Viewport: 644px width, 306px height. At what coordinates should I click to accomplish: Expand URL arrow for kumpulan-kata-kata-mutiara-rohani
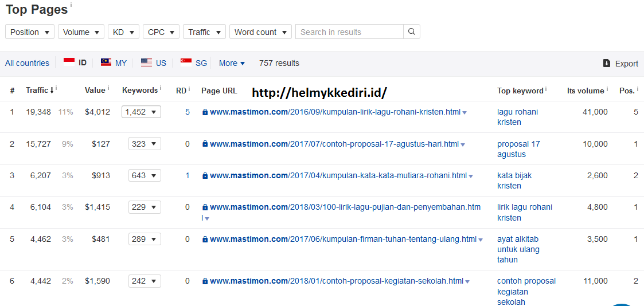(471, 176)
